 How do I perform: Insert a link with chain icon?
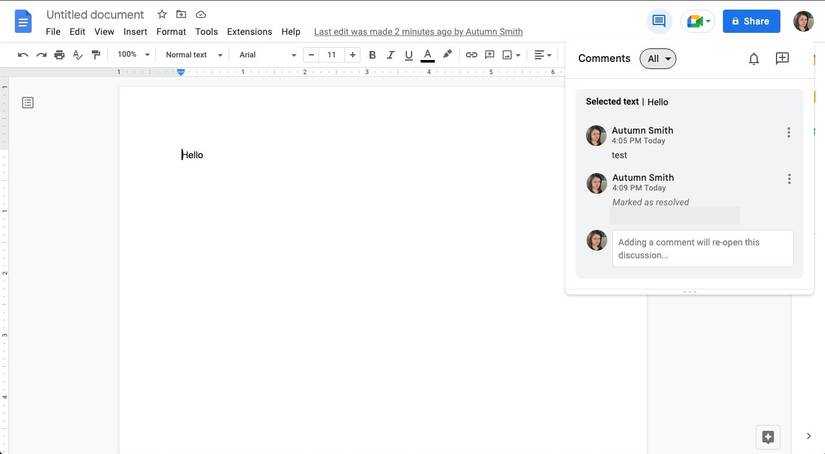(x=471, y=55)
